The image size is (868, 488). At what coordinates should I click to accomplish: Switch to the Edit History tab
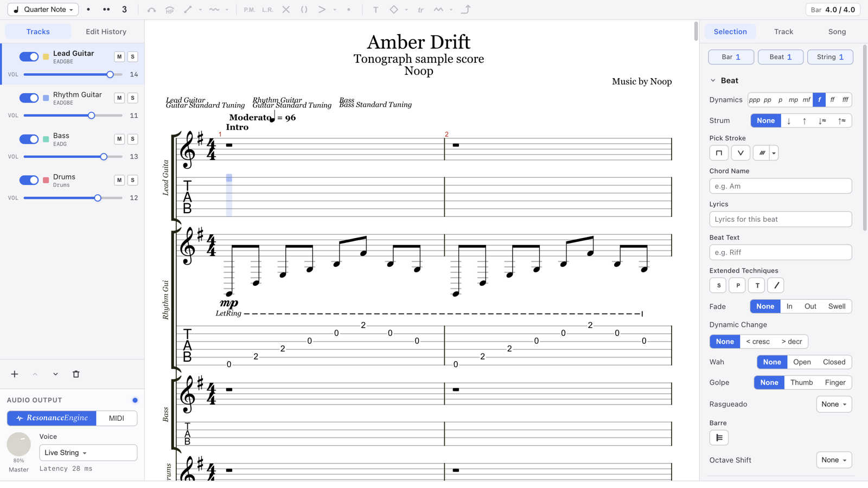106,31
